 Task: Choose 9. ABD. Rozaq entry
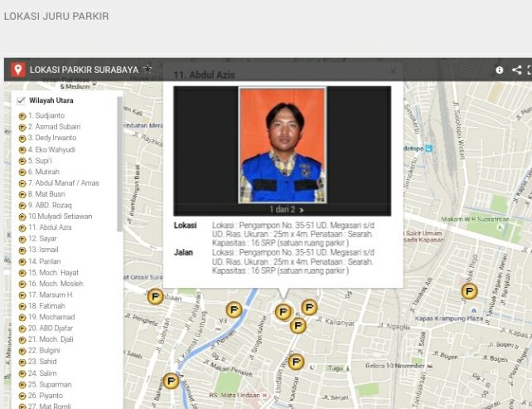pos(50,205)
